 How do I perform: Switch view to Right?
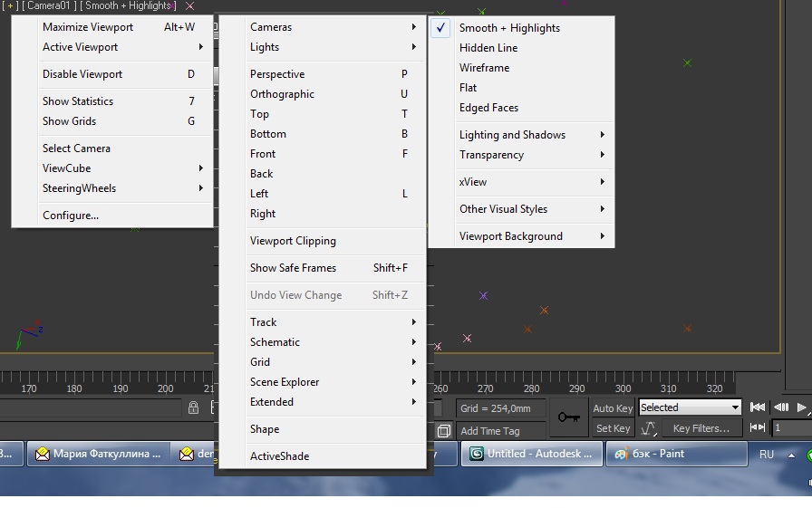(x=324, y=214)
